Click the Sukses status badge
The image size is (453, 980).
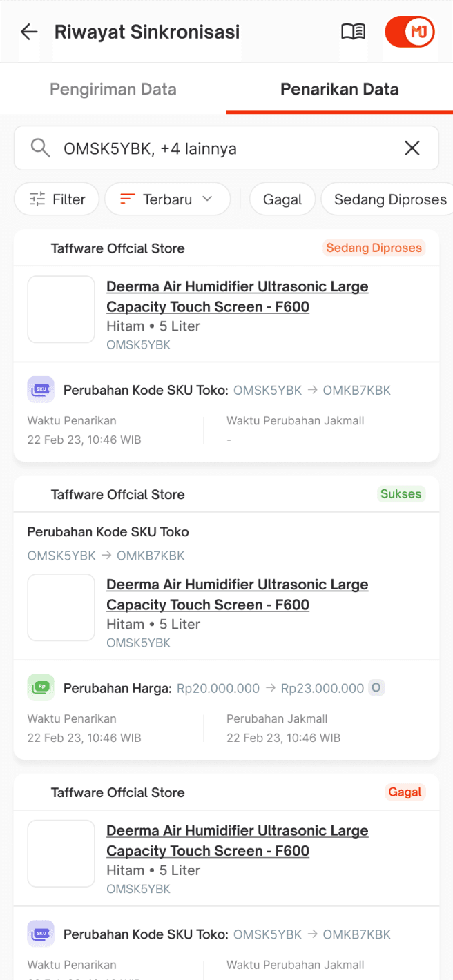401,493
